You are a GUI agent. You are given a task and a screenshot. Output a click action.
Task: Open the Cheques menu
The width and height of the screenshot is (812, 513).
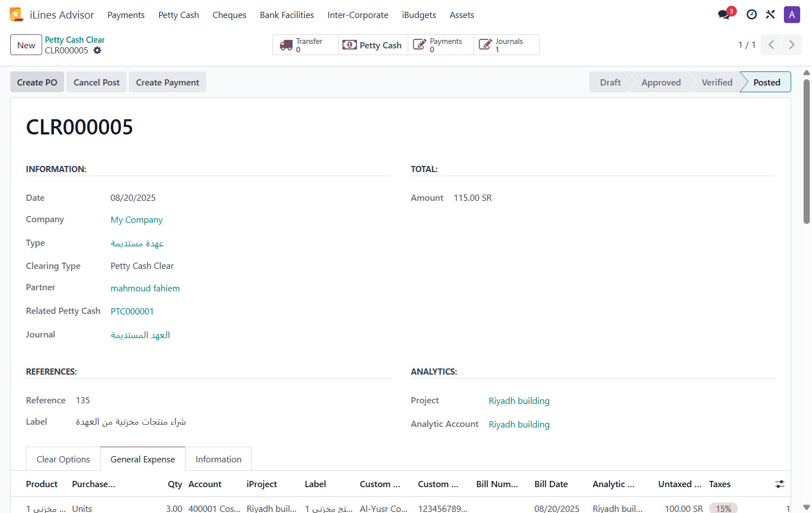229,15
